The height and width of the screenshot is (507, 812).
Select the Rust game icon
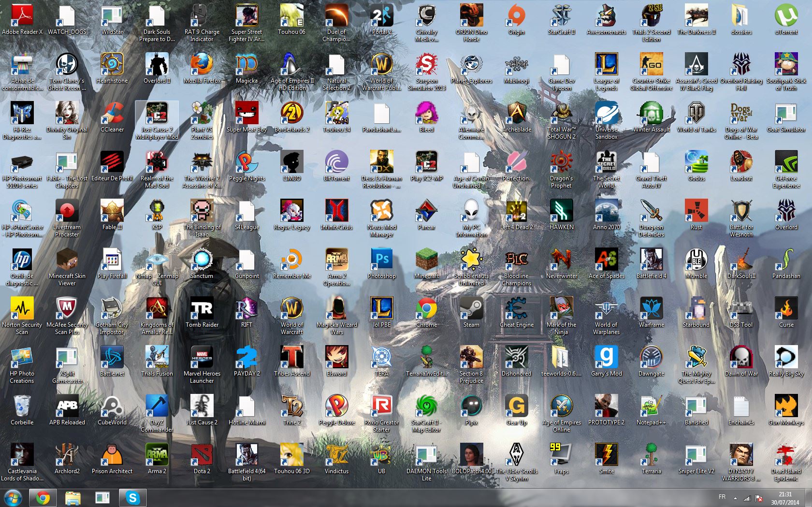[x=696, y=215]
